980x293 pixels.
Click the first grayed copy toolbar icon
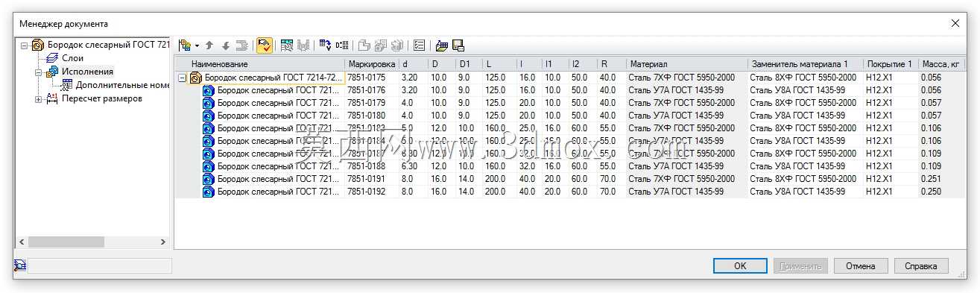(364, 45)
